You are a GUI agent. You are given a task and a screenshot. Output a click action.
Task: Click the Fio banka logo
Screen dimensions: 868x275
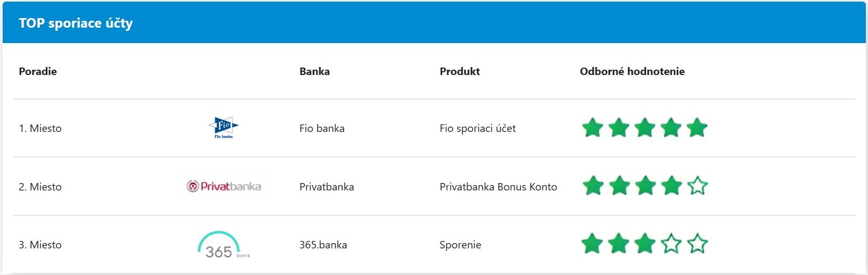click(223, 128)
